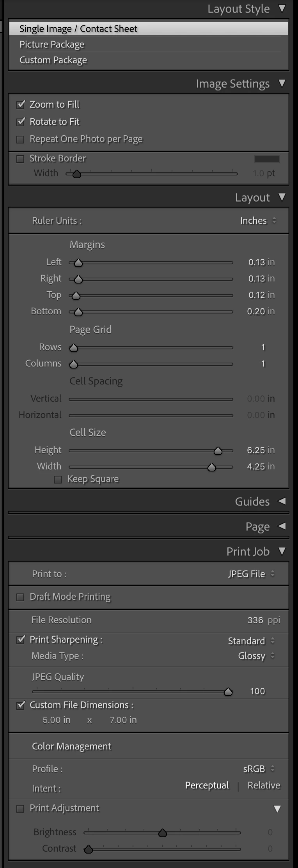Enable Draft Mode Printing checkbox

[x=20, y=597]
